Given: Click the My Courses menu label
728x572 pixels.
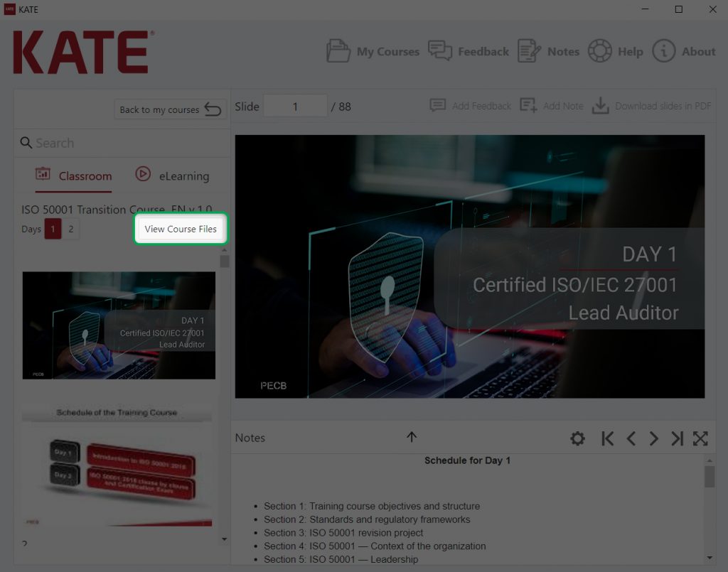Looking at the screenshot, I should tap(388, 51).
